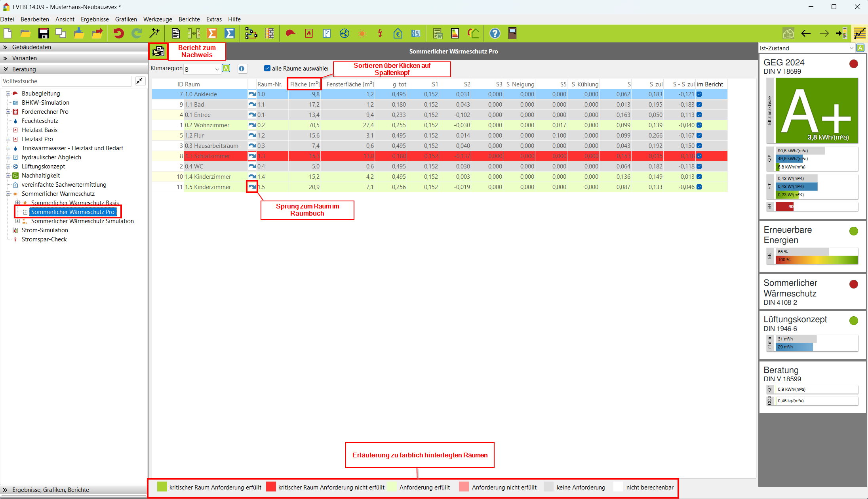The width and height of the screenshot is (868, 499).
Task: Click the orange sigma calculate icon
Action: coord(212,34)
